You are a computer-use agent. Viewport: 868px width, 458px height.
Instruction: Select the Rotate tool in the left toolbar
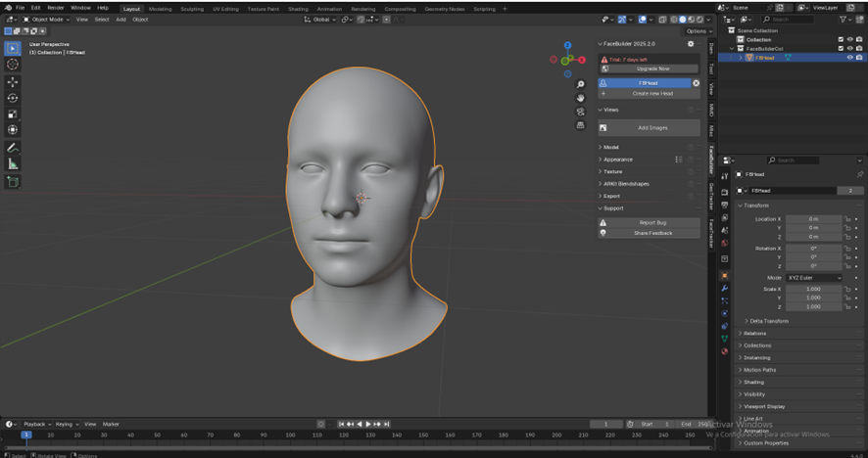[13, 98]
